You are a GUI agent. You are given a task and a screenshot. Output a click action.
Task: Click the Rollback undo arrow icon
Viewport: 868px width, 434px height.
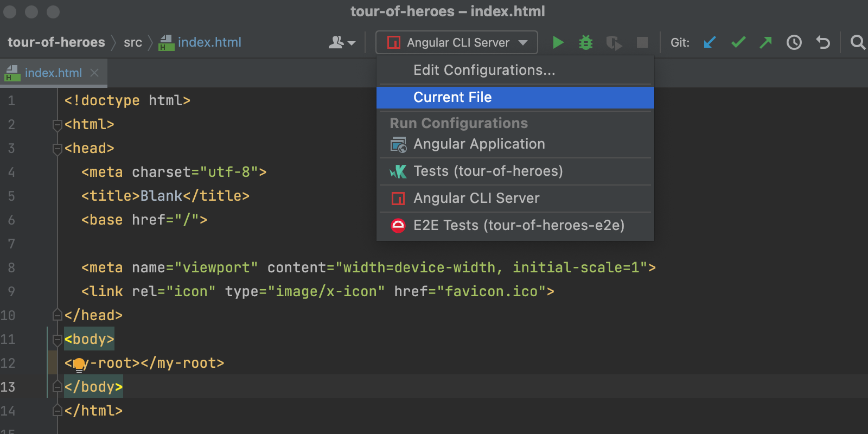(823, 42)
